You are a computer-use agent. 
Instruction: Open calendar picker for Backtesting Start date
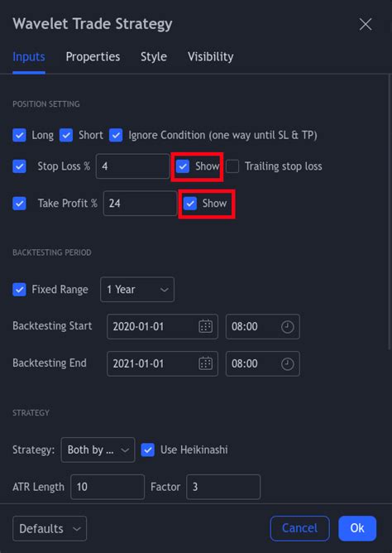(x=206, y=326)
